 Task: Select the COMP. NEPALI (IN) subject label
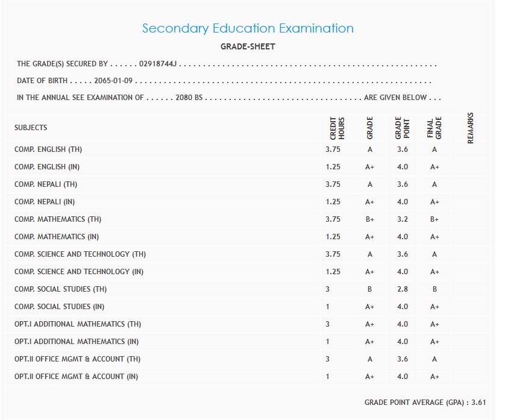pyautogui.click(x=45, y=202)
